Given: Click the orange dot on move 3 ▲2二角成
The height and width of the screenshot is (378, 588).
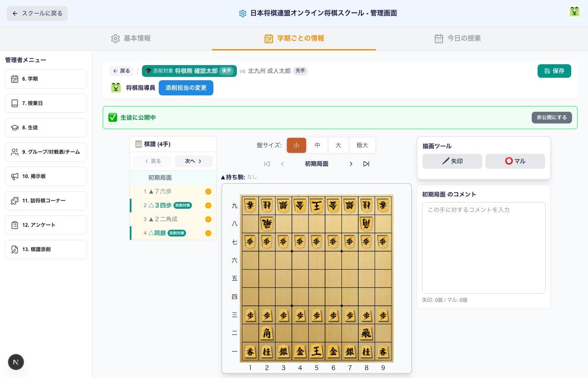Looking at the screenshot, I should point(208,219).
